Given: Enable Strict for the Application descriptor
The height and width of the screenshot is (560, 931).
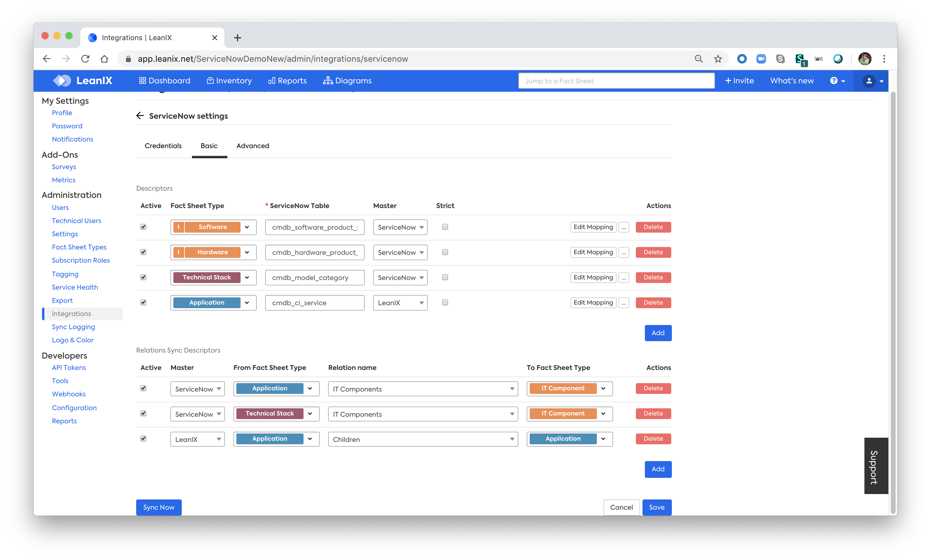Looking at the screenshot, I should (445, 302).
